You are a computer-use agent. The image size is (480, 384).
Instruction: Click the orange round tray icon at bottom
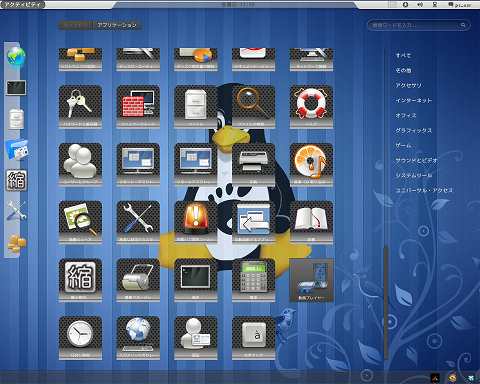452,378
